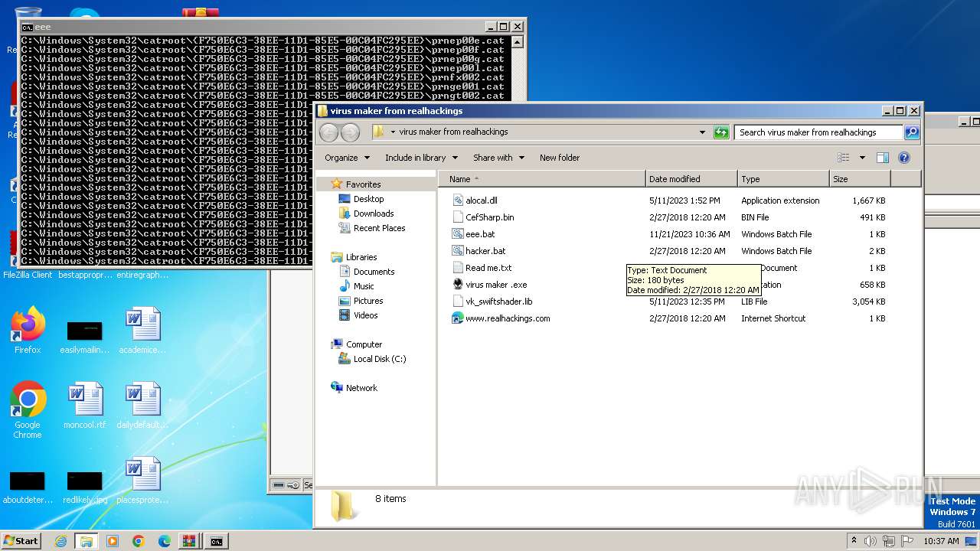Screen dimensions: 980x551
Task: Open Explorer Help question mark icon
Action: (x=904, y=158)
